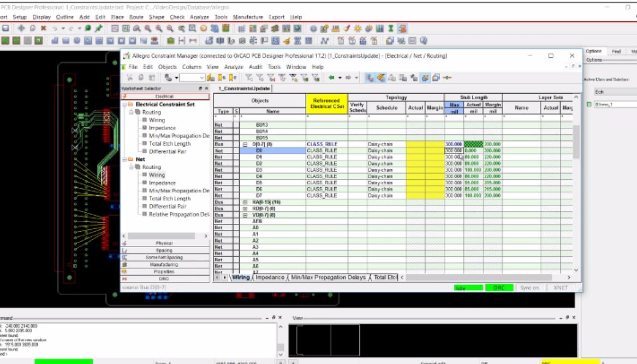Screen dimensions: 637x364
Task: Click the grid toggle icon in PCB toolbar
Action: [241, 28]
